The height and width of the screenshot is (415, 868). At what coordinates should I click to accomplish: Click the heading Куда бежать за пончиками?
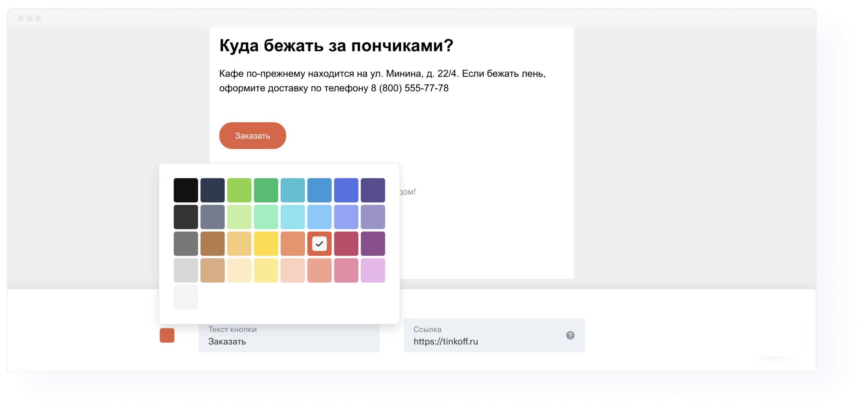(x=336, y=46)
